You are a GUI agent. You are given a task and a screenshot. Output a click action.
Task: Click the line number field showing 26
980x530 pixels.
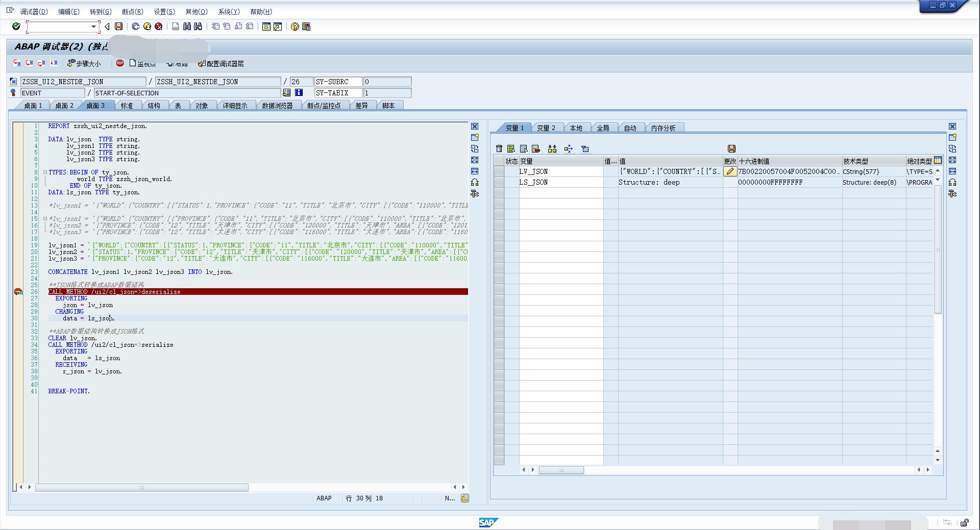tap(301, 82)
